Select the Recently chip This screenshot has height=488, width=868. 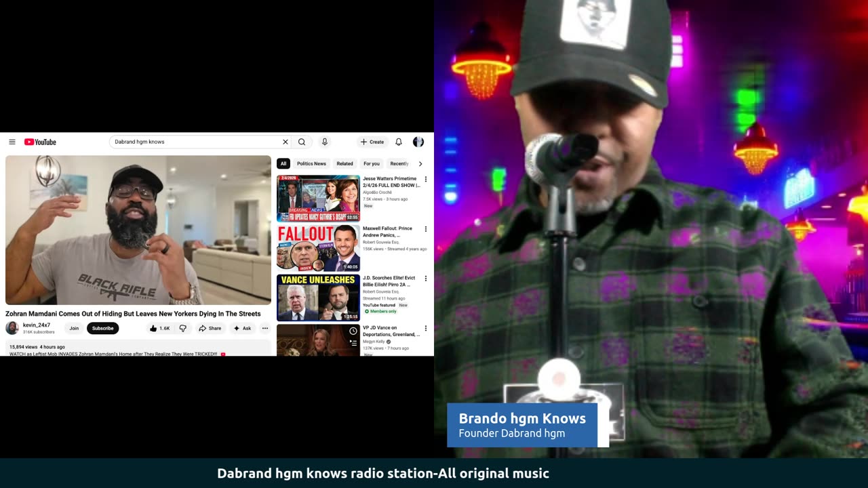coord(399,163)
